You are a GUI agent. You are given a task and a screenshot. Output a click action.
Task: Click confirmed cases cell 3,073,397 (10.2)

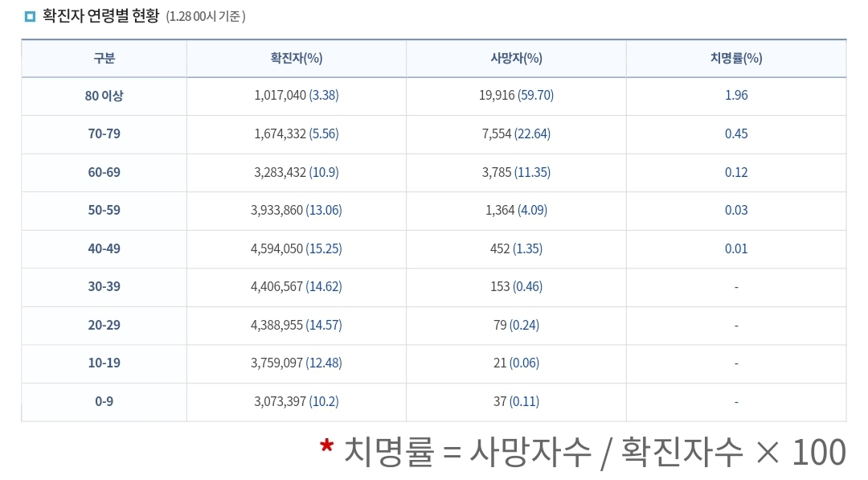pos(296,401)
